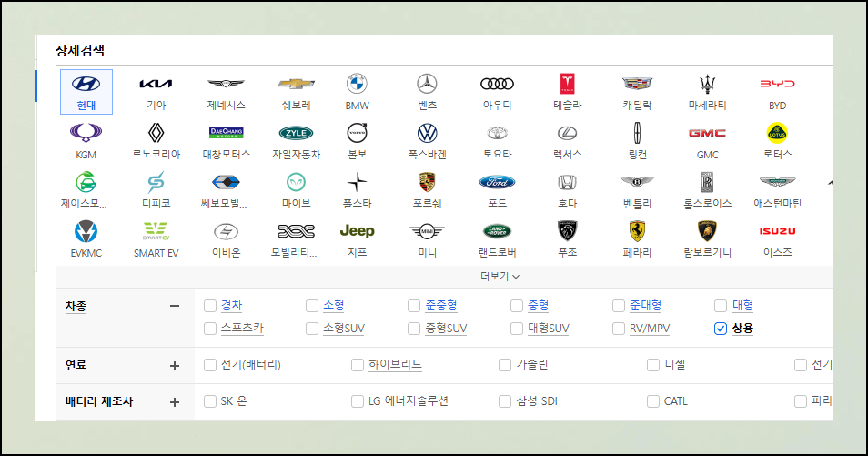Check the 준대형 option
The height and width of the screenshot is (456, 868).
(619, 306)
